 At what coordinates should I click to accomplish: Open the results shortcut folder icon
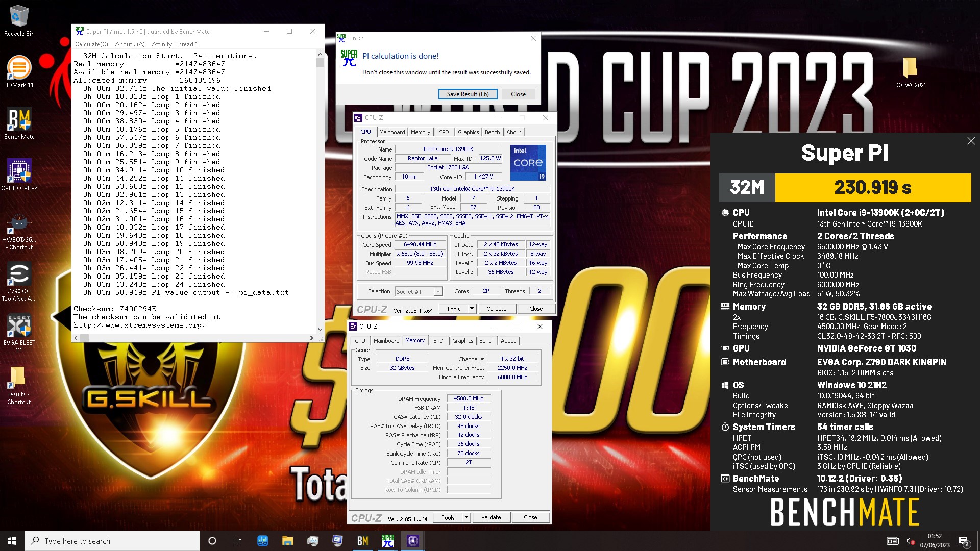click(19, 386)
